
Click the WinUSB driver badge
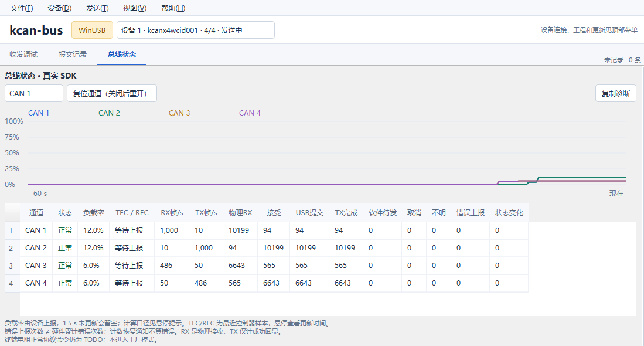tap(92, 30)
